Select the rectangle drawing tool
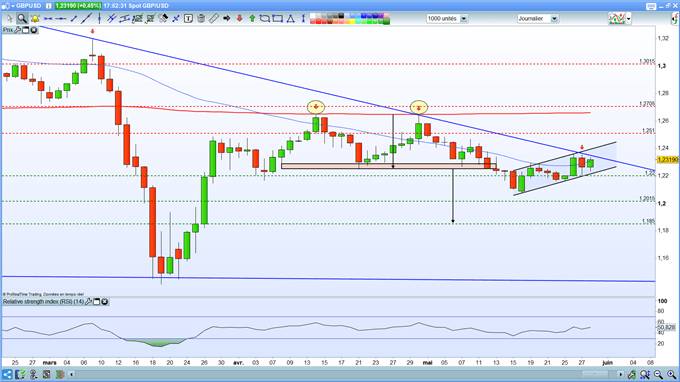Screen dimensions: 680x382 pyautogui.click(x=278, y=19)
